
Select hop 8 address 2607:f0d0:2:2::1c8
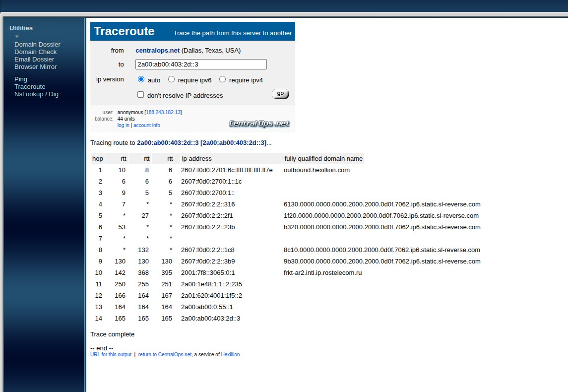pos(207,250)
